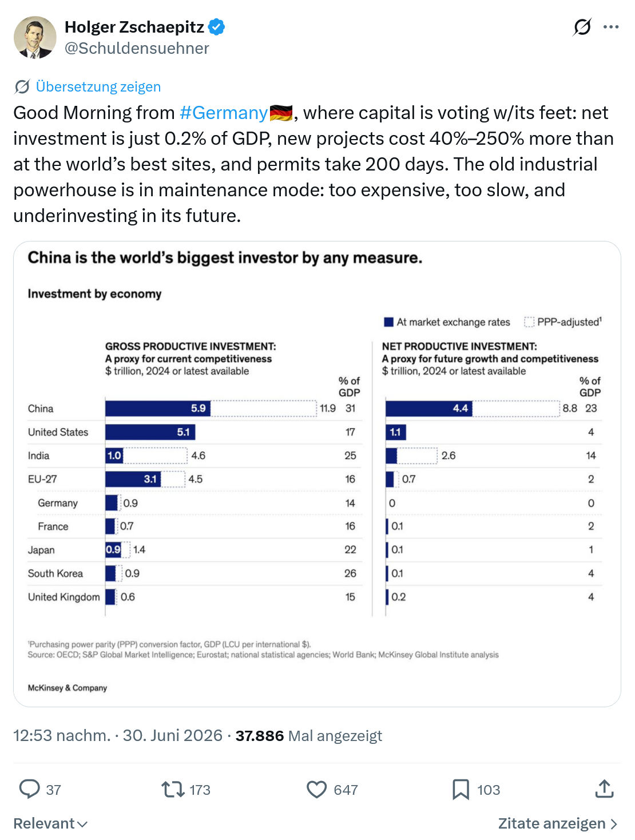Open the McKinsey investment chart image
This screenshot has height=840, width=635.
(317, 474)
